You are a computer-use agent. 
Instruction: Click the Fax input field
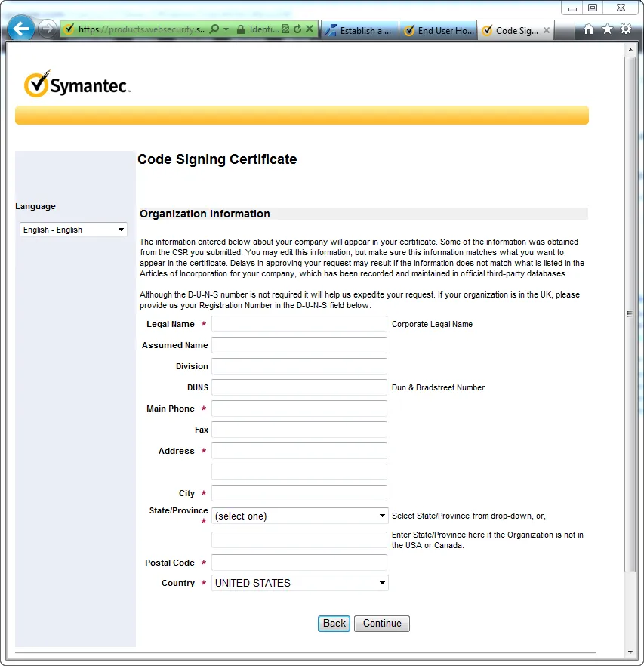click(299, 430)
